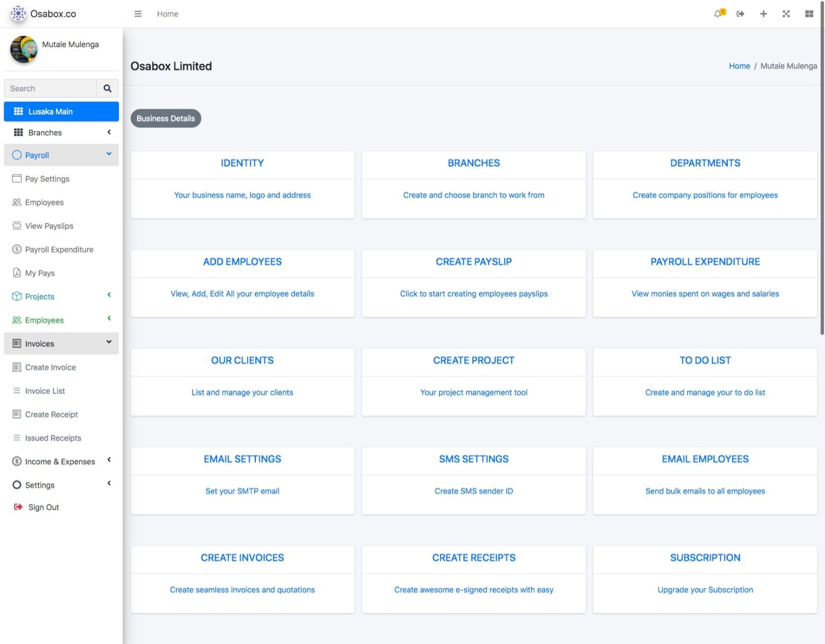Click the sign-out arrow icon in top bar

pos(741,14)
